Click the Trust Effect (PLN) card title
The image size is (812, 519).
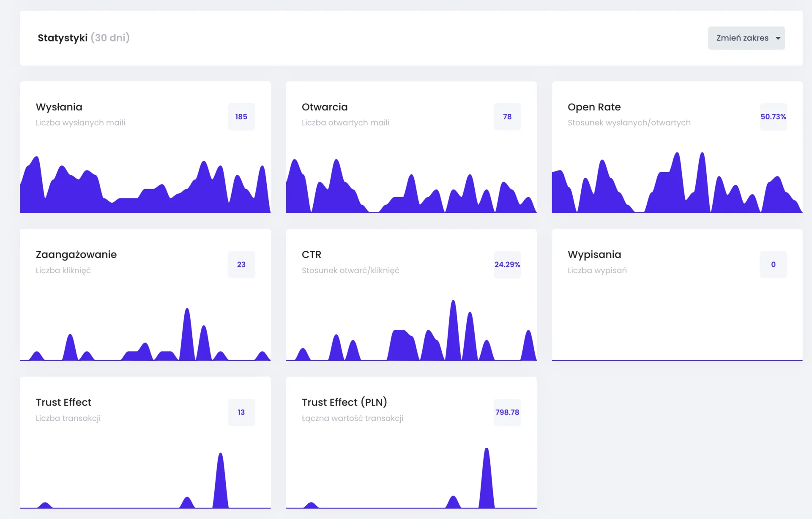click(344, 402)
